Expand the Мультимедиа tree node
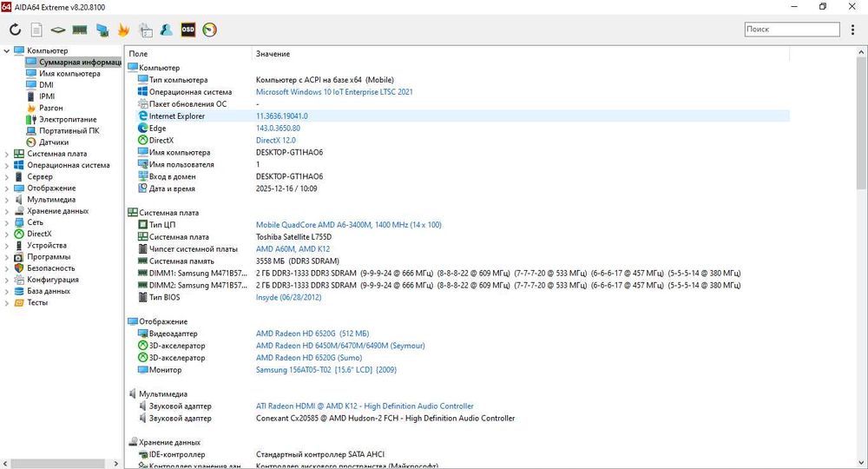Viewport: 868px width, 469px height. 7,200
